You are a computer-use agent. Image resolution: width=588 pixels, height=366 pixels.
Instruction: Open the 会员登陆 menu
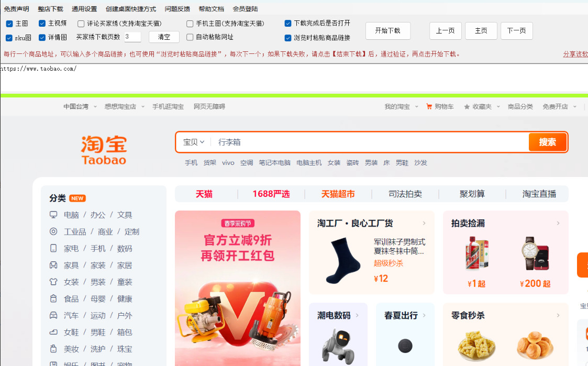(x=245, y=9)
